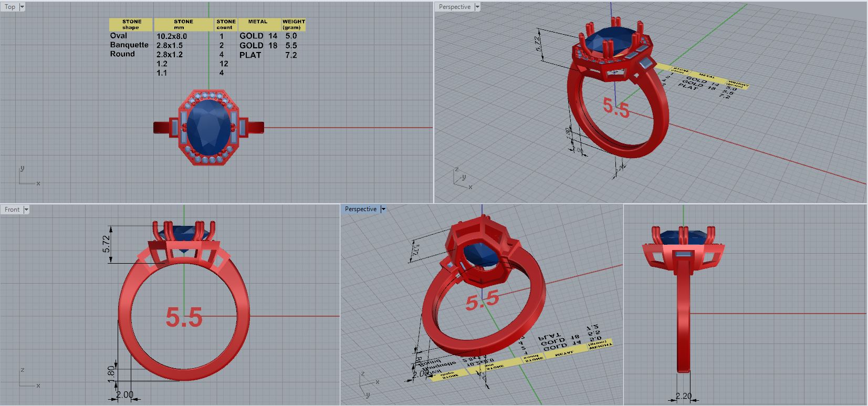Open the lower Perspective viewport menu arrow

383,209
